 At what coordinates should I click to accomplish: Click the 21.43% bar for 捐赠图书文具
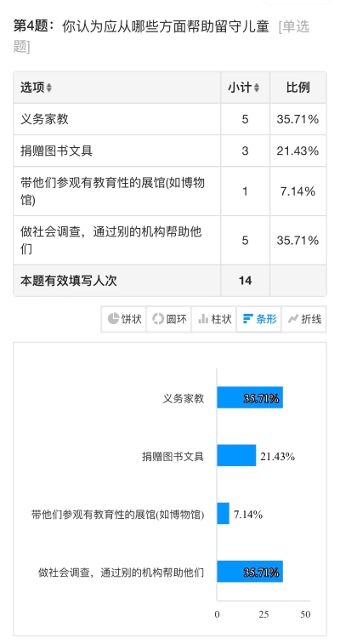pos(236,455)
